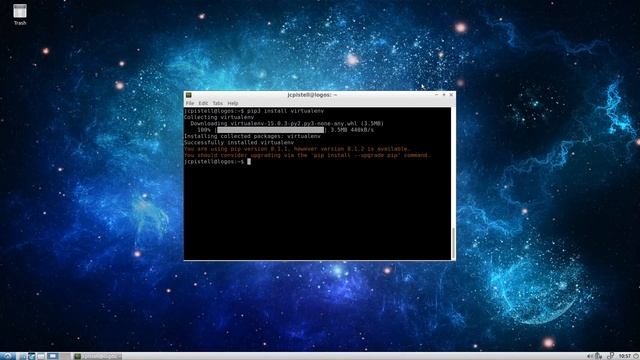Screen dimensions: 640x360
Task: Open the volume control tray icon
Action: point(589,356)
